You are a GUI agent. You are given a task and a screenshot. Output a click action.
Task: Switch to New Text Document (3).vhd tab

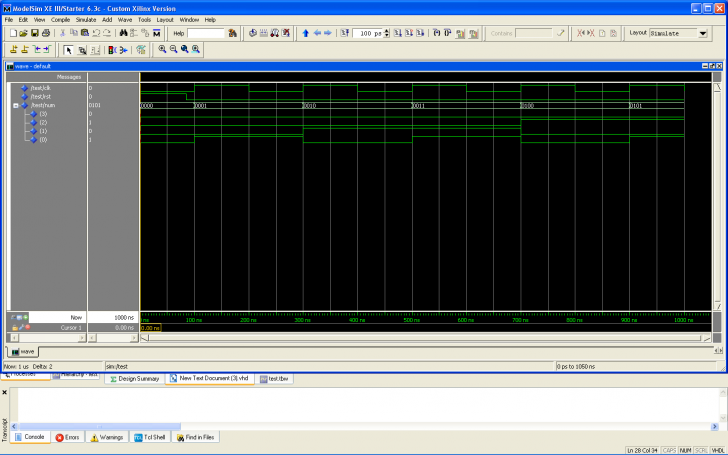click(209, 378)
